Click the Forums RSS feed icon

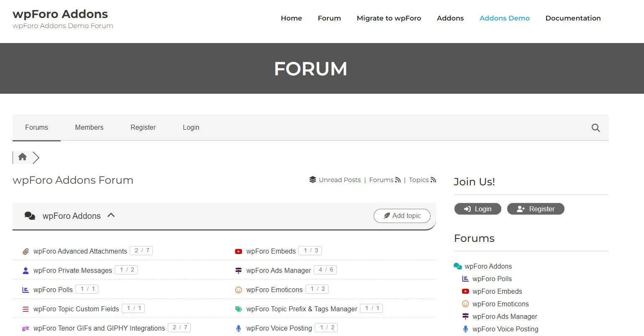point(398,180)
